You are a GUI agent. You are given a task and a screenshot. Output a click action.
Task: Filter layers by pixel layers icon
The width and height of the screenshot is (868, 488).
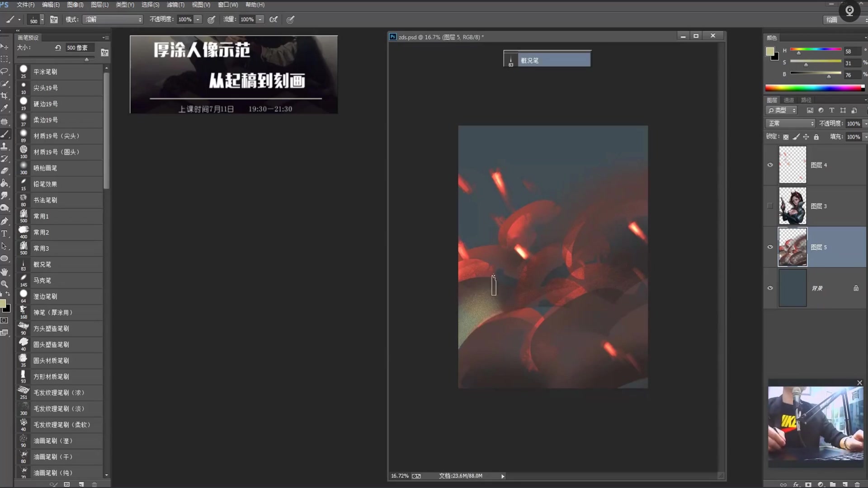click(x=810, y=110)
